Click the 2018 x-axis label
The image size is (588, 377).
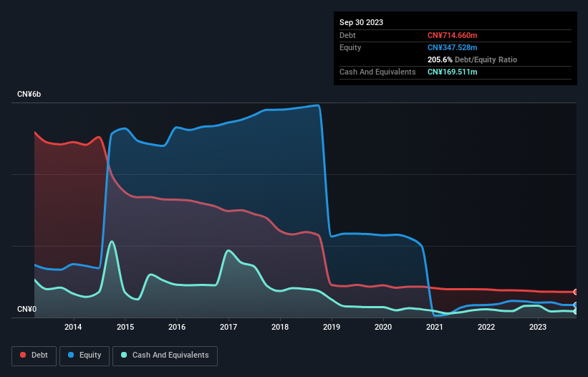280,327
